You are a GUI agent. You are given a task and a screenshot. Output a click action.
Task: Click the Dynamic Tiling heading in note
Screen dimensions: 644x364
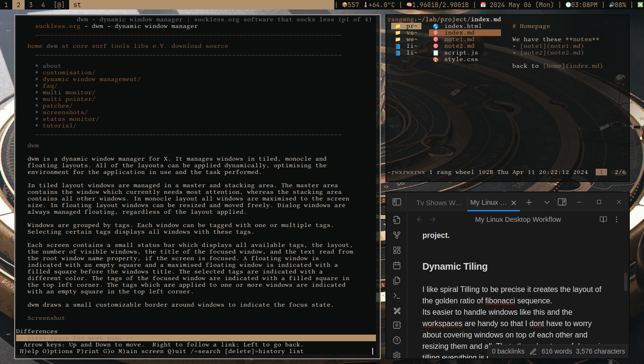(455, 266)
